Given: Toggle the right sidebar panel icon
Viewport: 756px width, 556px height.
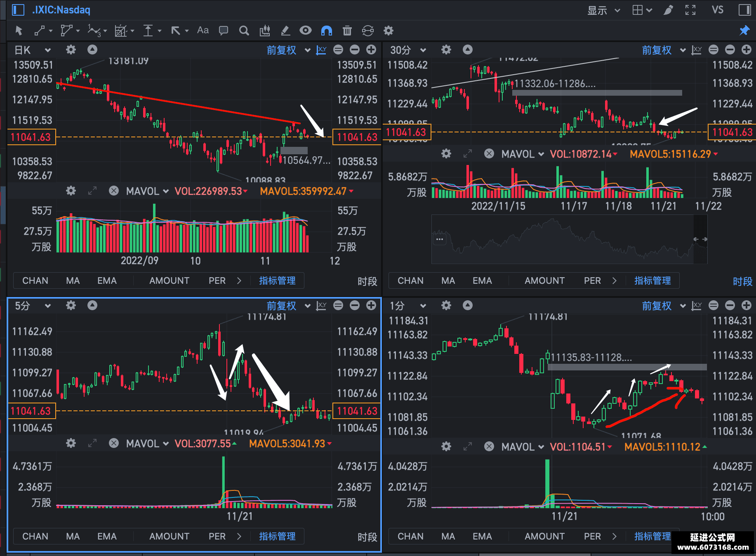Looking at the screenshot, I should click(745, 10).
